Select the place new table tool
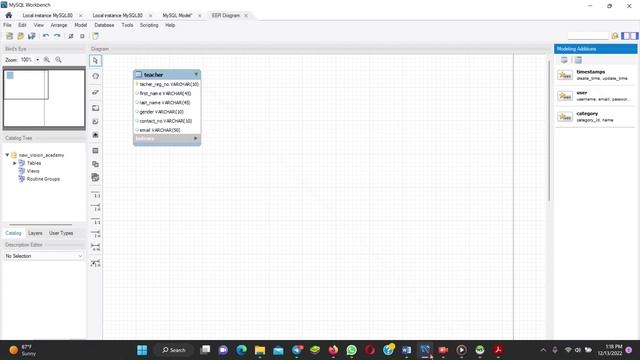 (96, 151)
